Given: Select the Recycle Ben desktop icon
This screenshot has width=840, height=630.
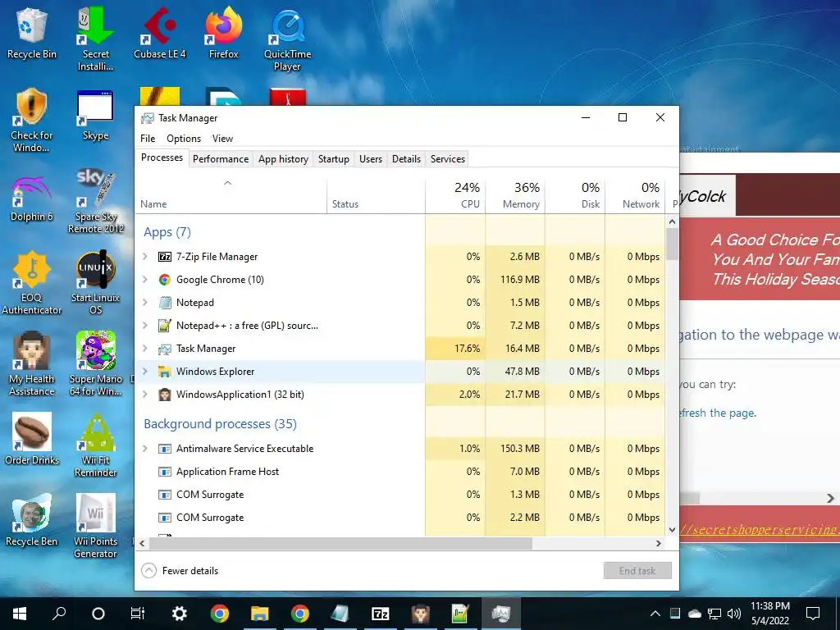Looking at the screenshot, I should 32,520.
